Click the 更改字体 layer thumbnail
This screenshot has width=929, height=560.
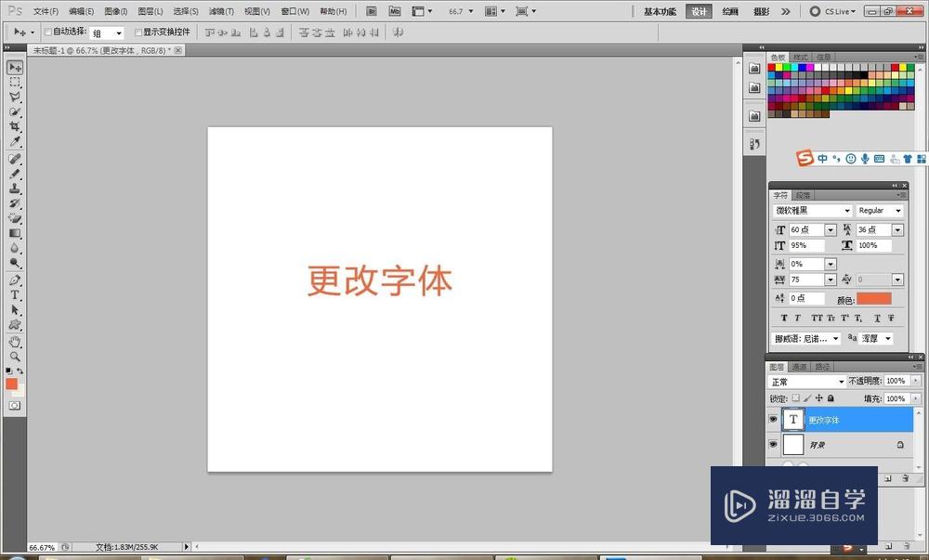pos(793,419)
